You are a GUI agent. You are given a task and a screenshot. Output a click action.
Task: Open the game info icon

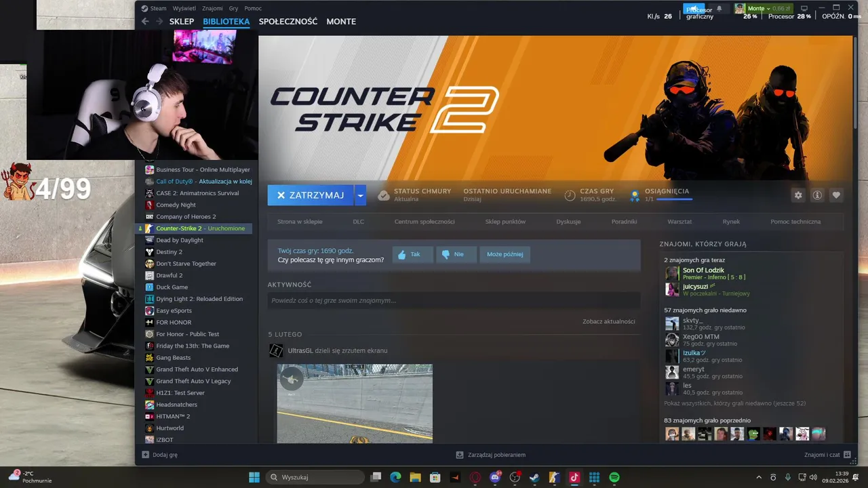tap(817, 195)
